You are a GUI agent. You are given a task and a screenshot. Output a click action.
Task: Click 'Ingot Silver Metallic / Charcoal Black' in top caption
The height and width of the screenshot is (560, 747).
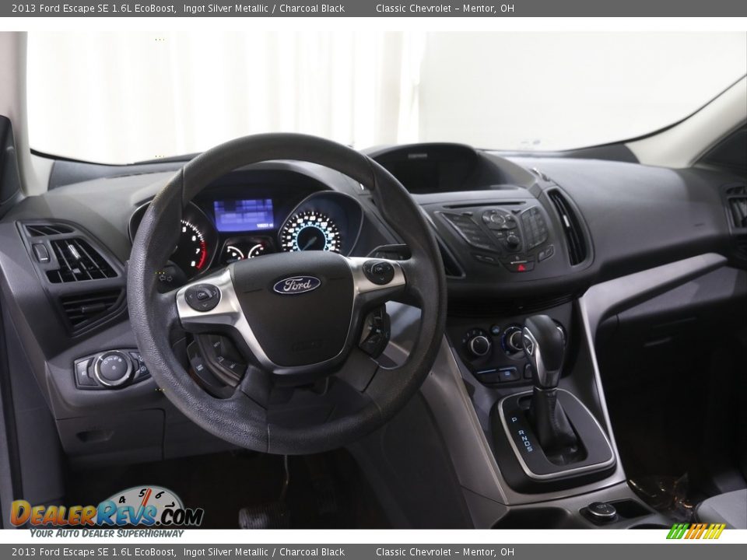pos(264,8)
